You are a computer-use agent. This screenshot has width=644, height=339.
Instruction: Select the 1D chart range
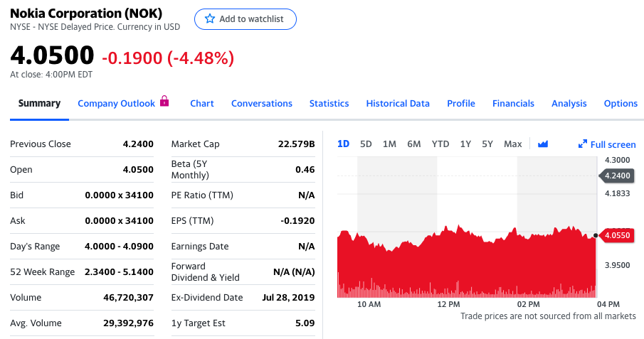[343, 144]
